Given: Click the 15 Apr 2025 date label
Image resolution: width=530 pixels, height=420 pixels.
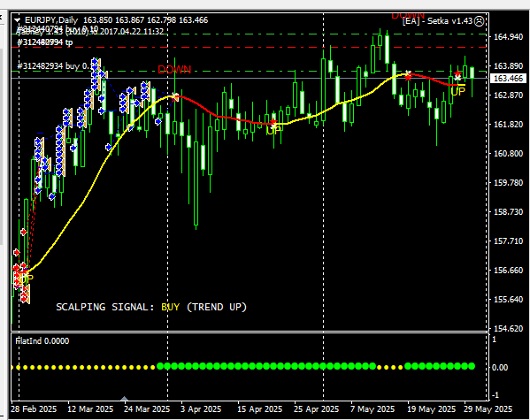Looking at the screenshot, I should (259, 409).
